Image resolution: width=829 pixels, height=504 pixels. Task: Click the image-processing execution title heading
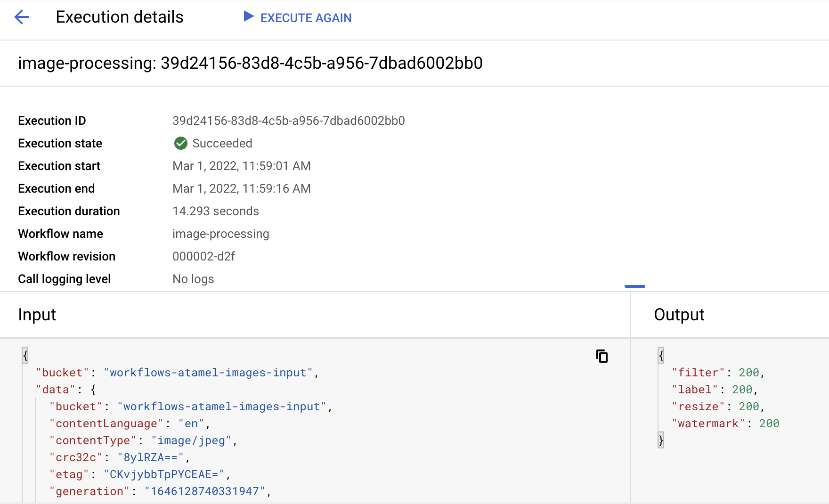coord(250,63)
